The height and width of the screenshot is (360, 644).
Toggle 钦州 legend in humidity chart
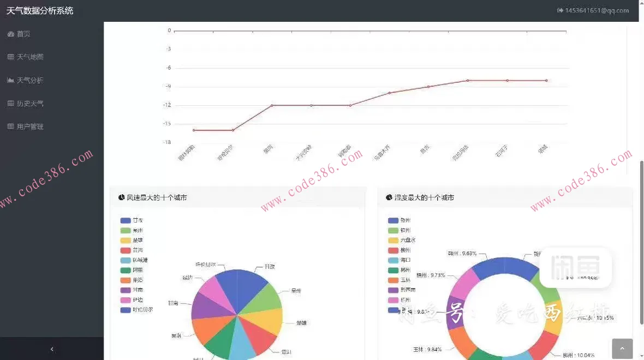click(399, 230)
